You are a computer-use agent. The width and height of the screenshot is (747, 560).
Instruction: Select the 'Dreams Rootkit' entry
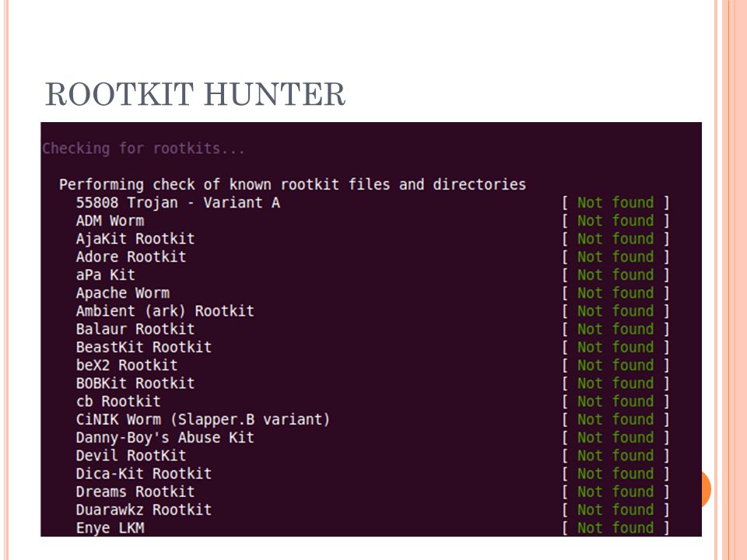pyautogui.click(x=135, y=492)
